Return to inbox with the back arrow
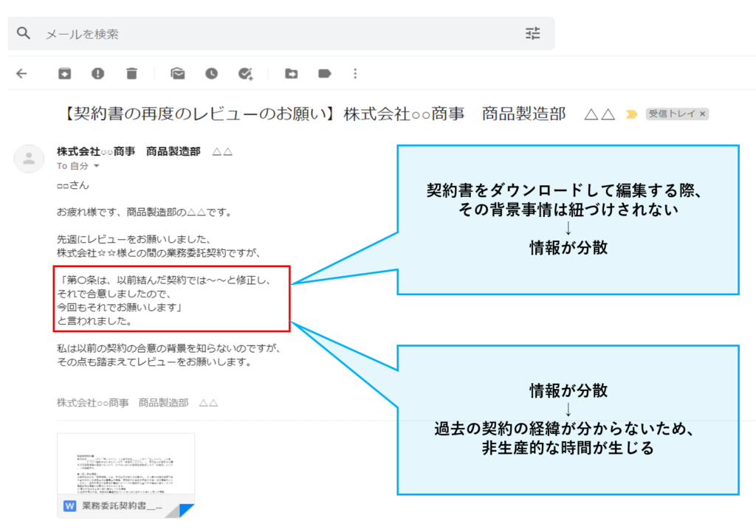 [x=22, y=74]
